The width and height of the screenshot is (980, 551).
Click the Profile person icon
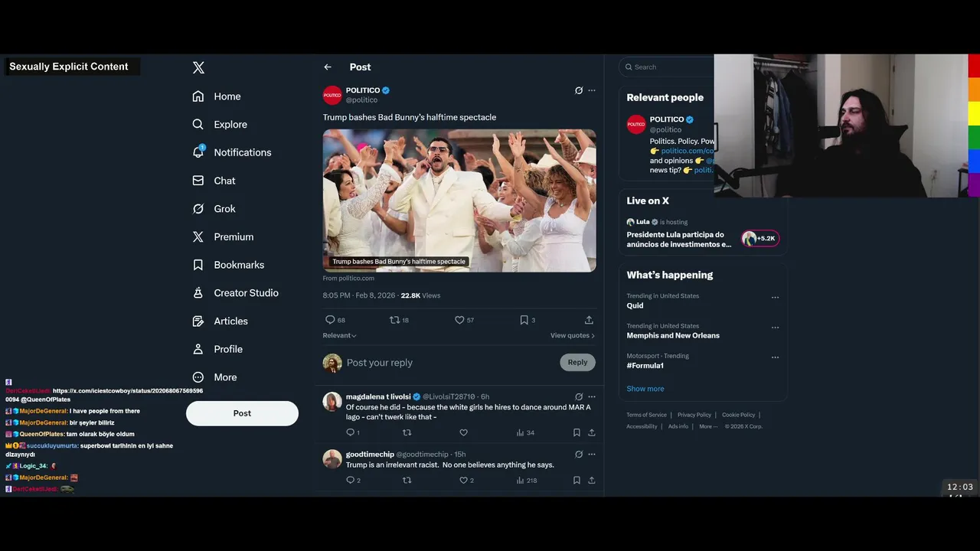coord(198,349)
